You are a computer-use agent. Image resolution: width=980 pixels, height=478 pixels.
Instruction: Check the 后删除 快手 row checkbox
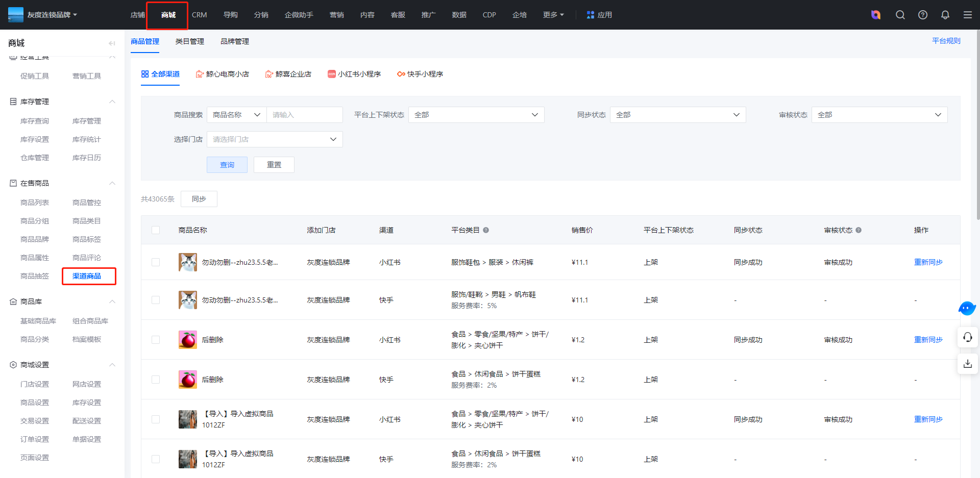click(156, 380)
